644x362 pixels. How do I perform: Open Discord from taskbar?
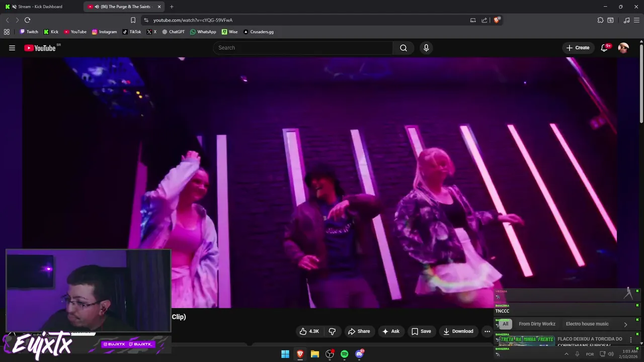[359, 354]
